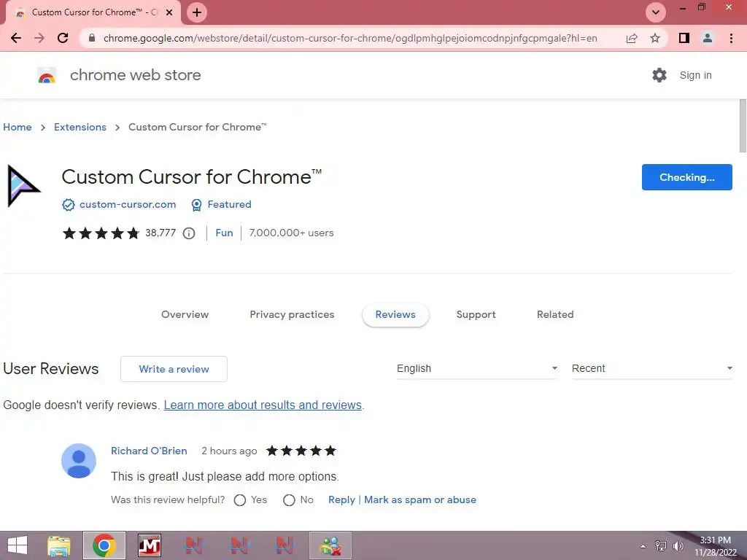The image size is (747, 560).
Task: Switch to the Privacy practices tab
Action: (x=292, y=314)
